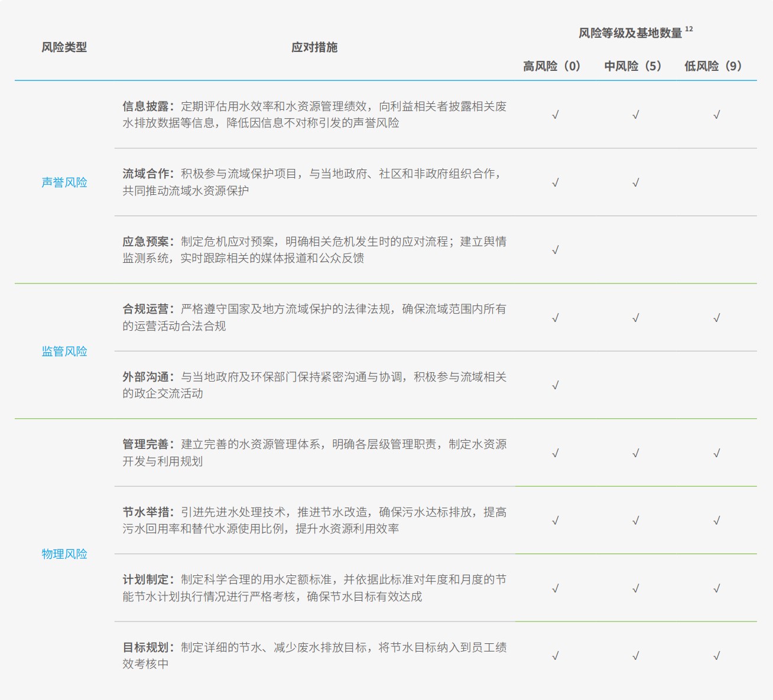Select the 声誉风险 category label
The height and width of the screenshot is (700, 773).
click(64, 183)
